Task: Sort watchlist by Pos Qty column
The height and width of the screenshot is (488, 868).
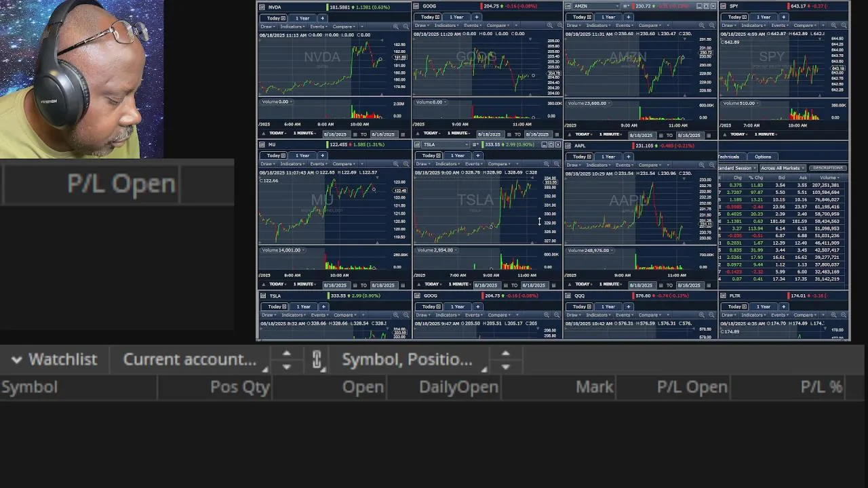Action: point(240,387)
